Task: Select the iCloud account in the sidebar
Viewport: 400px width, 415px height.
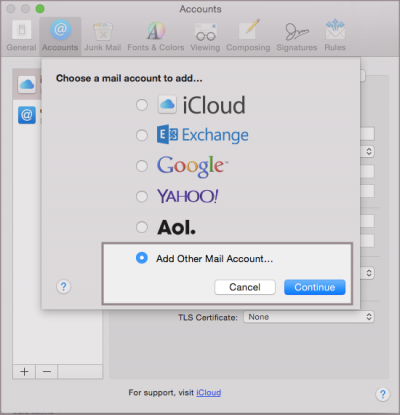Action: pos(27,84)
